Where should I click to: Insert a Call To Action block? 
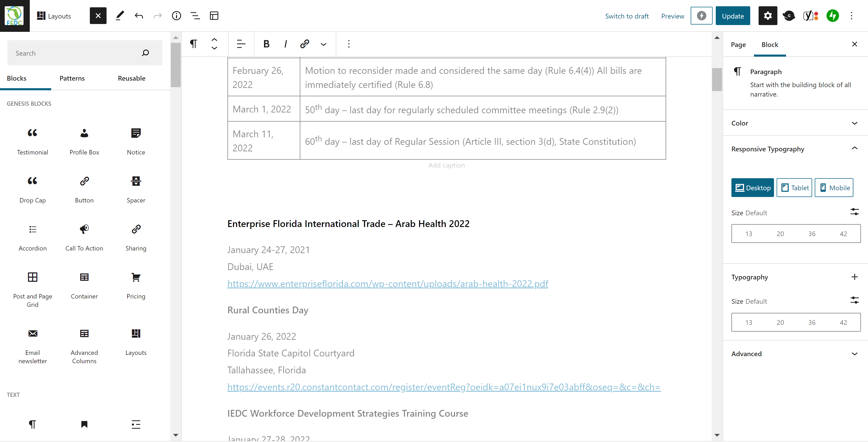pyautogui.click(x=84, y=237)
